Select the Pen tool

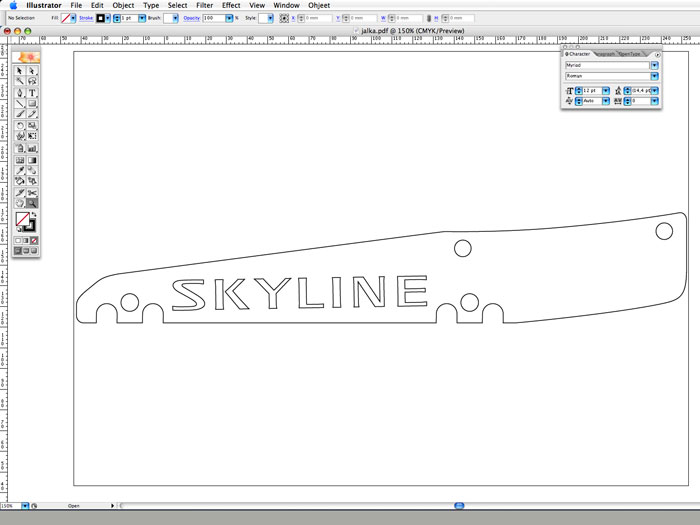click(20, 93)
